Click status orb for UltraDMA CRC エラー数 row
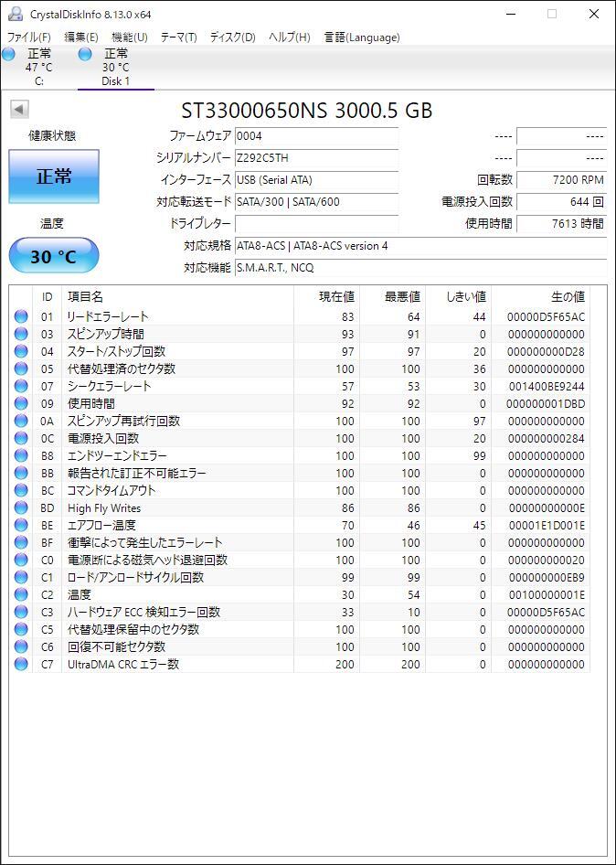 (21, 664)
